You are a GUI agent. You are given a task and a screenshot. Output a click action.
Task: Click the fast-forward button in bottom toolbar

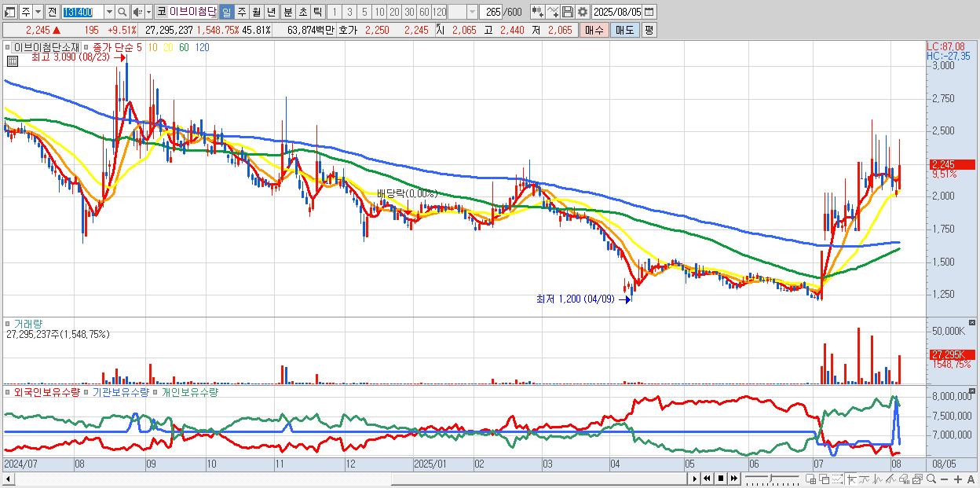coord(733,479)
